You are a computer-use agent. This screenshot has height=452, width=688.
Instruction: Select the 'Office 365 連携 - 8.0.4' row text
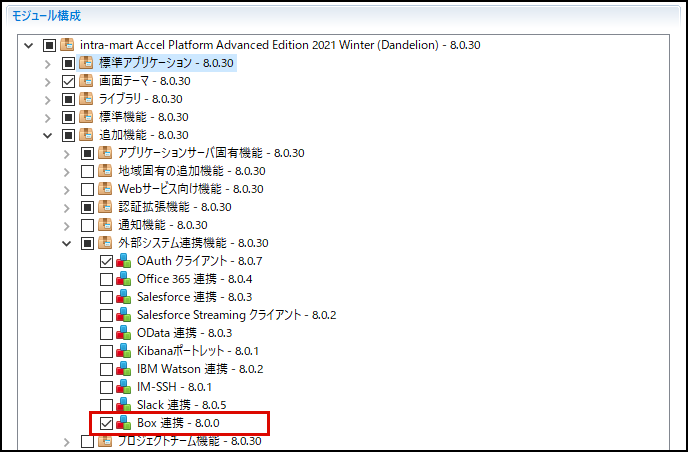(x=194, y=279)
